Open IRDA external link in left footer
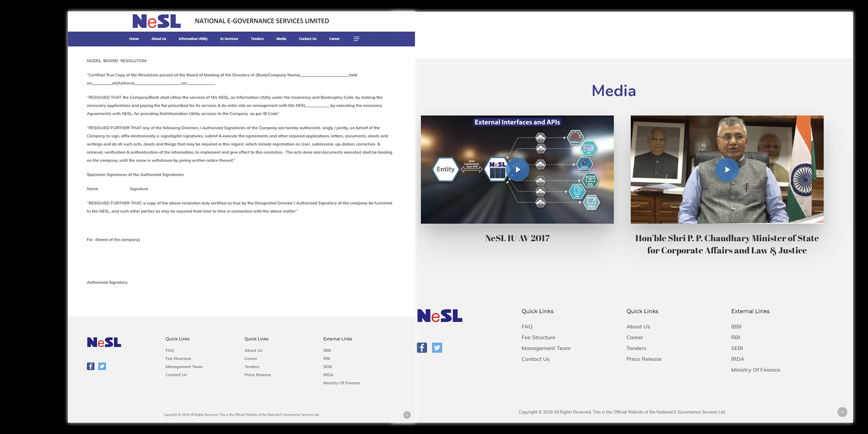Viewport: 868px width, 434px height. click(328, 375)
